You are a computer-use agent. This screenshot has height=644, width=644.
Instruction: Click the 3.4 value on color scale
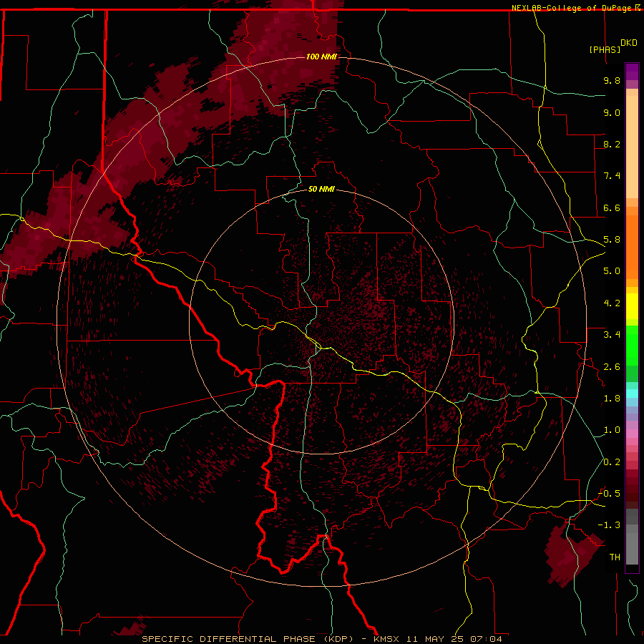pos(612,335)
